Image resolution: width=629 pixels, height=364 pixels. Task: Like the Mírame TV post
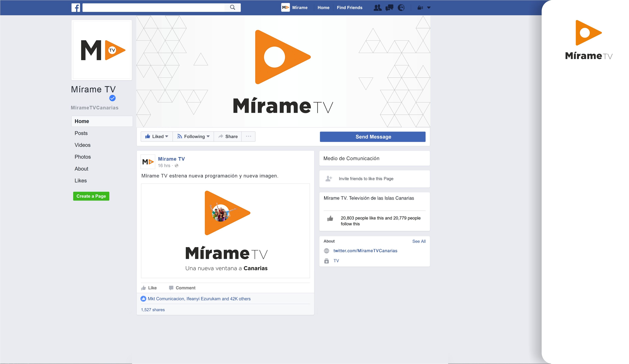[x=149, y=288]
